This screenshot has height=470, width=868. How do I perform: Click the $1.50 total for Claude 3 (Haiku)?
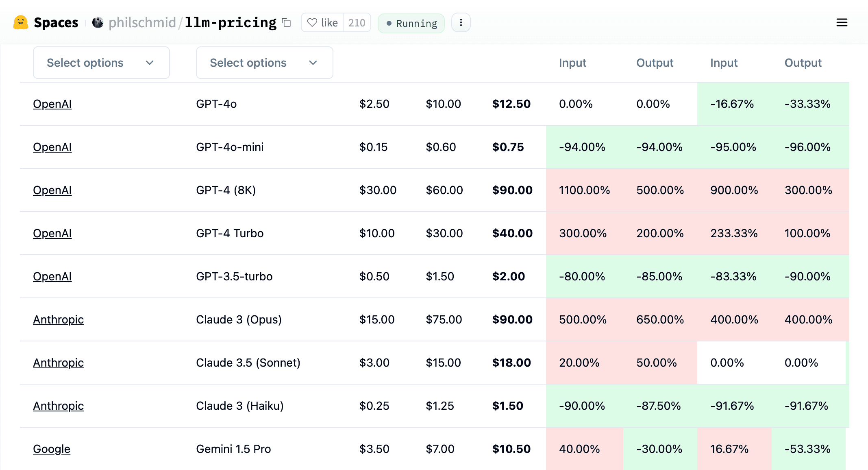coord(508,406)
